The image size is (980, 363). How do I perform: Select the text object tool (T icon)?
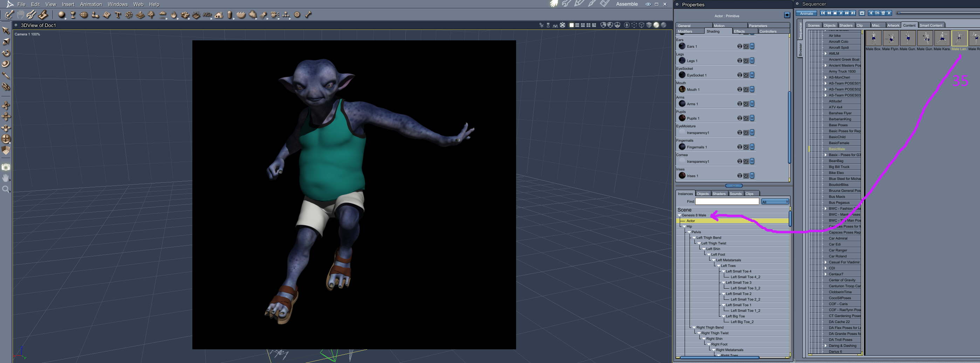(118, 15)
